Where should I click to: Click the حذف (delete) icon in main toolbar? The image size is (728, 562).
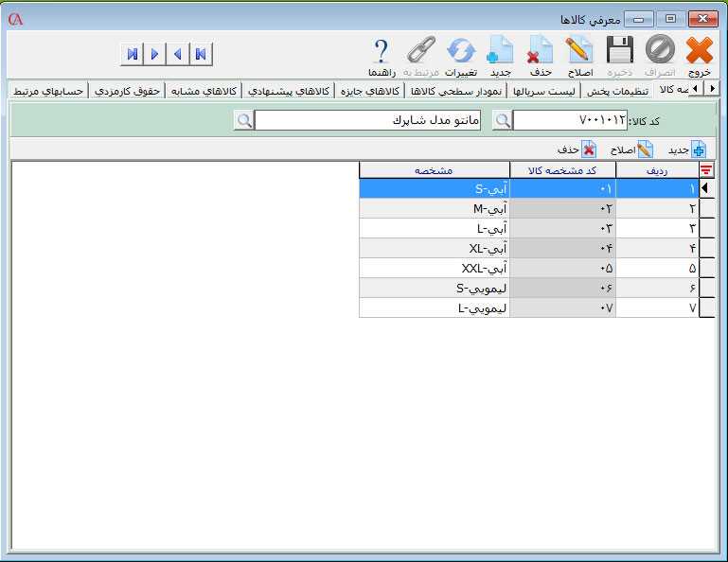540,51
